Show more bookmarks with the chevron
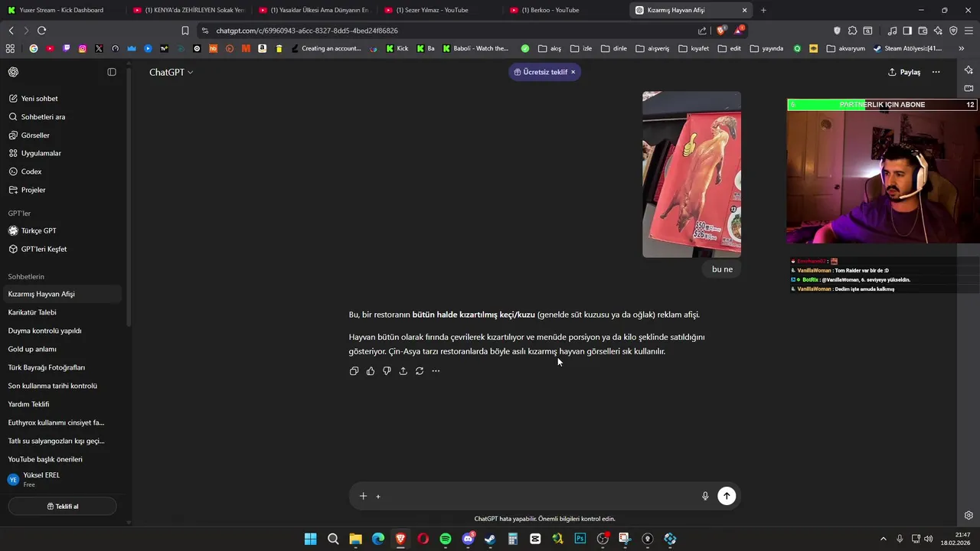The width and height of the screenshot is (980, 551). (962, 48)
